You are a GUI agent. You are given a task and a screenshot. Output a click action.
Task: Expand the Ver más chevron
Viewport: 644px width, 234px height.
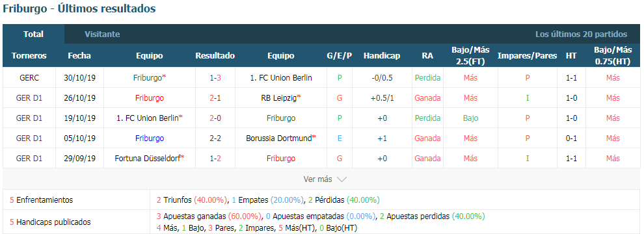click(x=342, y=179)
